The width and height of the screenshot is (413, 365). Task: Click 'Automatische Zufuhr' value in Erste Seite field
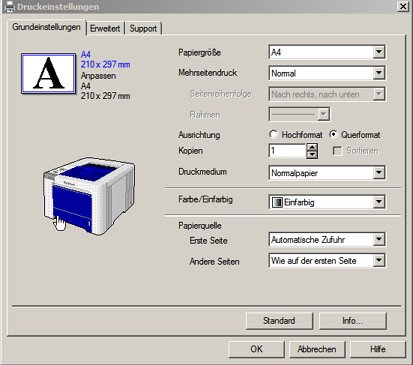pos(308,240)
